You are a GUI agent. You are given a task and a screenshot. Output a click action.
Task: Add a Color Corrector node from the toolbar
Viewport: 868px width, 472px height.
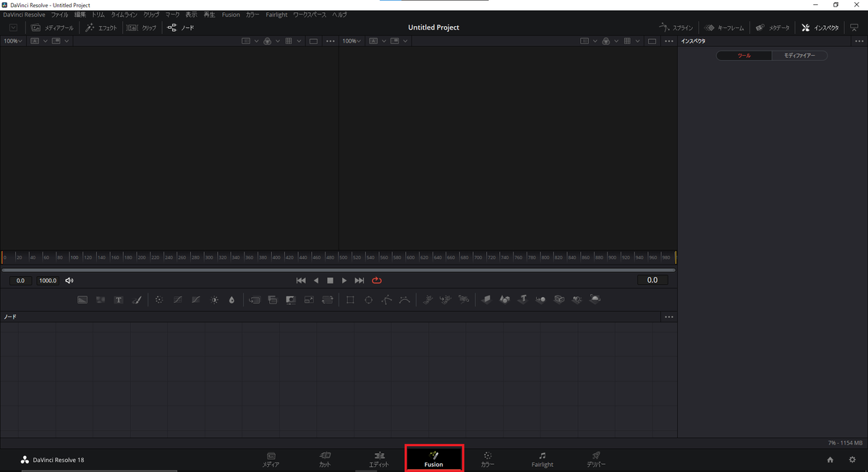159,299
